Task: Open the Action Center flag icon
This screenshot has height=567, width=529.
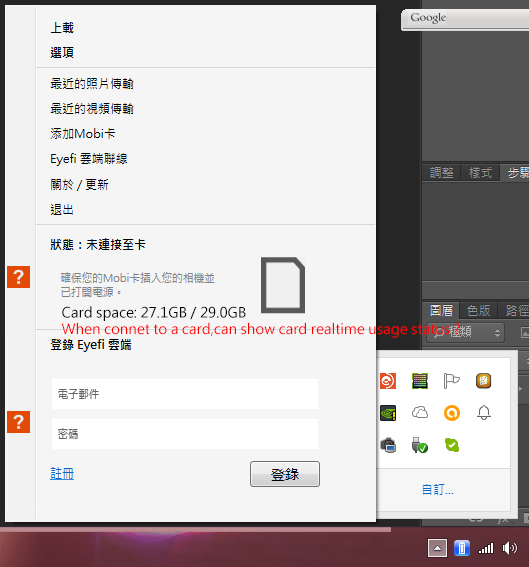Action: pos(451,381)
